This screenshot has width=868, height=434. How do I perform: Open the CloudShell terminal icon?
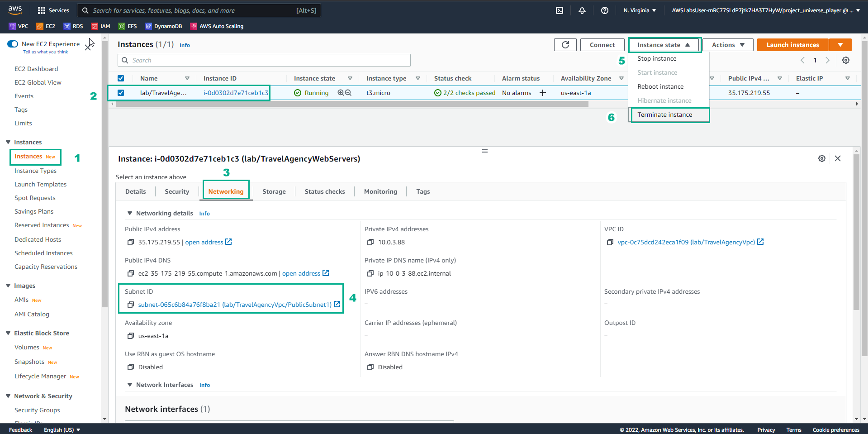click(560, 10)
